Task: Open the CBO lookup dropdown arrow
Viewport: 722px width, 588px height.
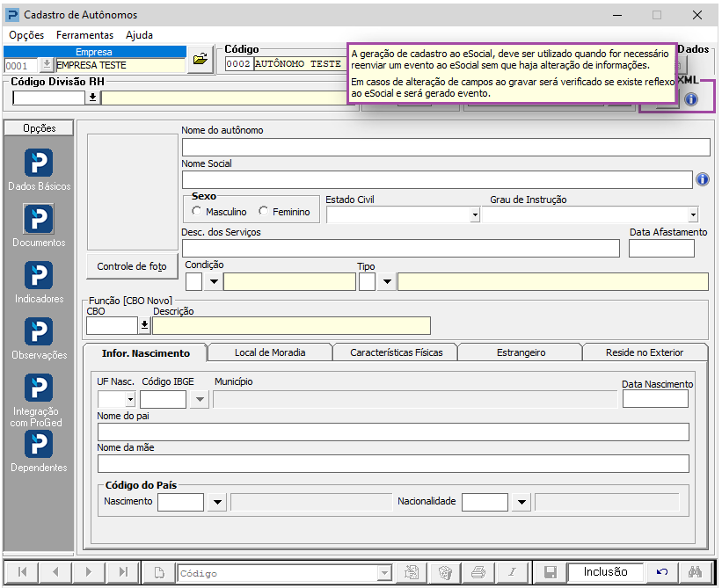Action: 144,325
